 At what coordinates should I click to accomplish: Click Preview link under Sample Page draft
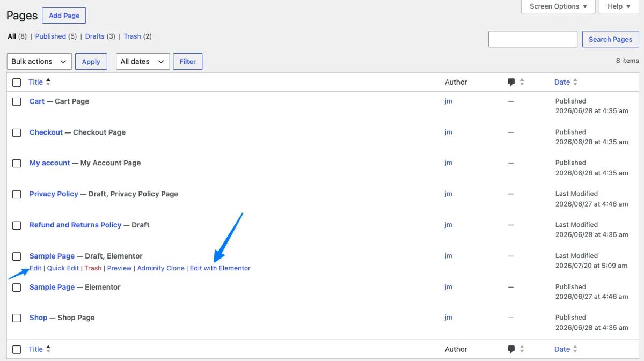pos(119,268)
